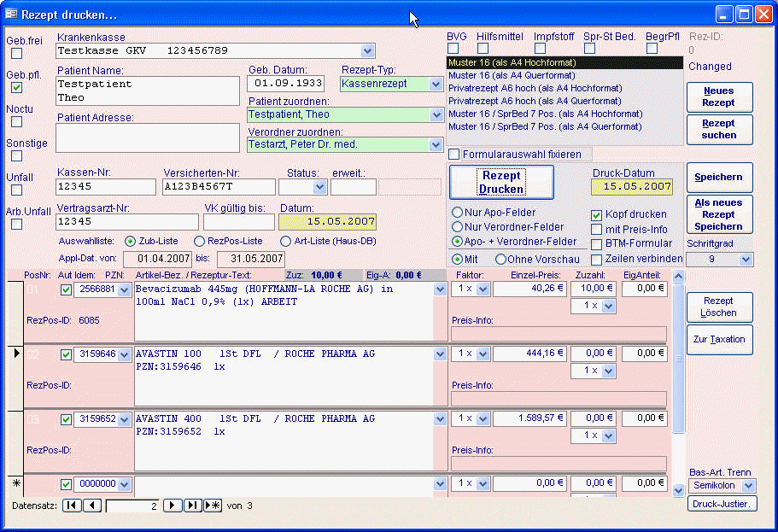Create new record navigation button
778x532 pixels.
coord(213,506)
